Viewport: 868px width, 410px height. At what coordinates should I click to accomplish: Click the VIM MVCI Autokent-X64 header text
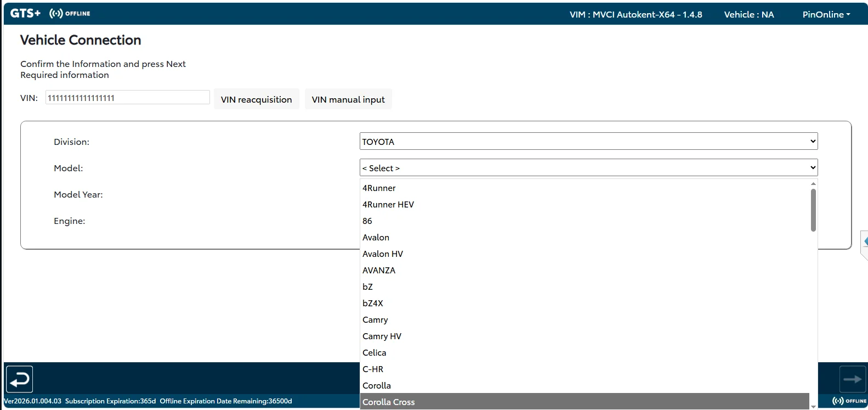(x=636, y=14)
